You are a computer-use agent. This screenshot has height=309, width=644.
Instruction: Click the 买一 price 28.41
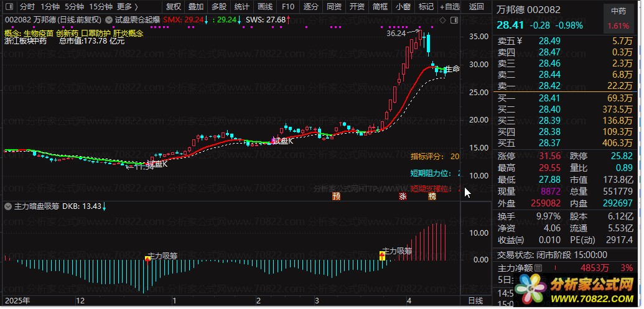click(549, 98)
